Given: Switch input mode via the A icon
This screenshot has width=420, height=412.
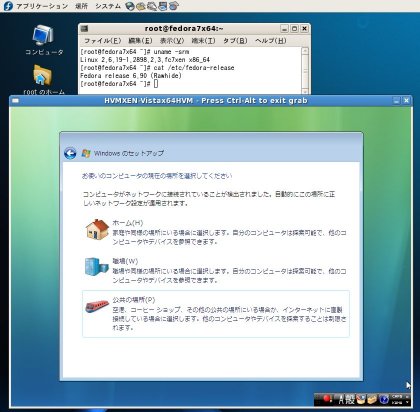Looking at the screenshot, I should (342, 399).
